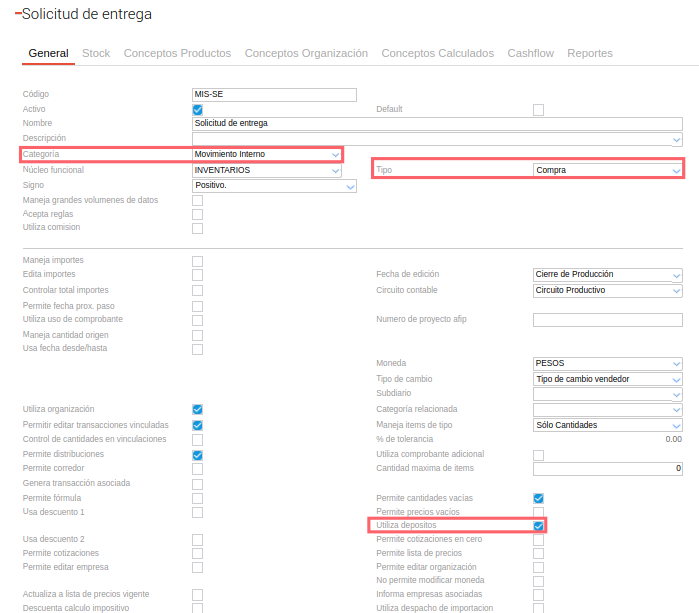
Task: Focus the Nombre text field
Action: pos(437,124)
